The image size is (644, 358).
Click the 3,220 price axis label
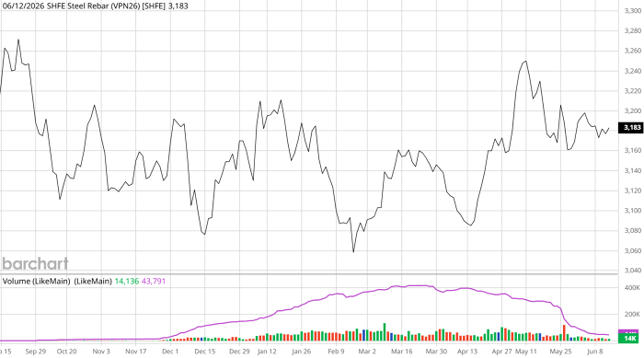point(633,91)
